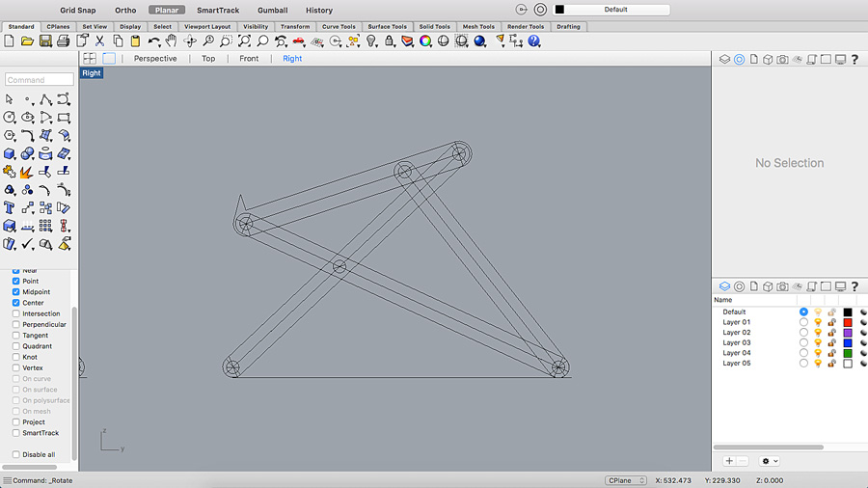Open the CPlanes toolbar tab

tap(58, 27)
